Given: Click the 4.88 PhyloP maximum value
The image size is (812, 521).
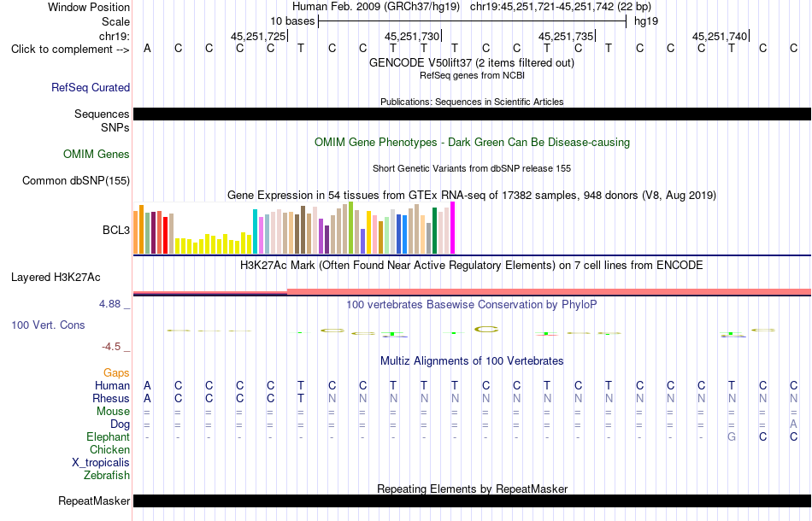Looking at the screenshot, I should tap(109, 304).
